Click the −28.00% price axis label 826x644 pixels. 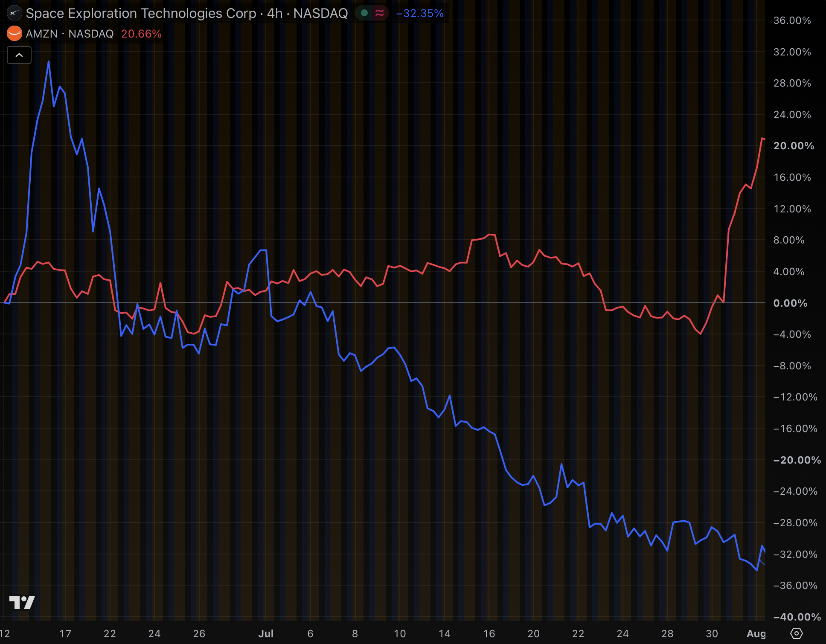pos(795,523)
